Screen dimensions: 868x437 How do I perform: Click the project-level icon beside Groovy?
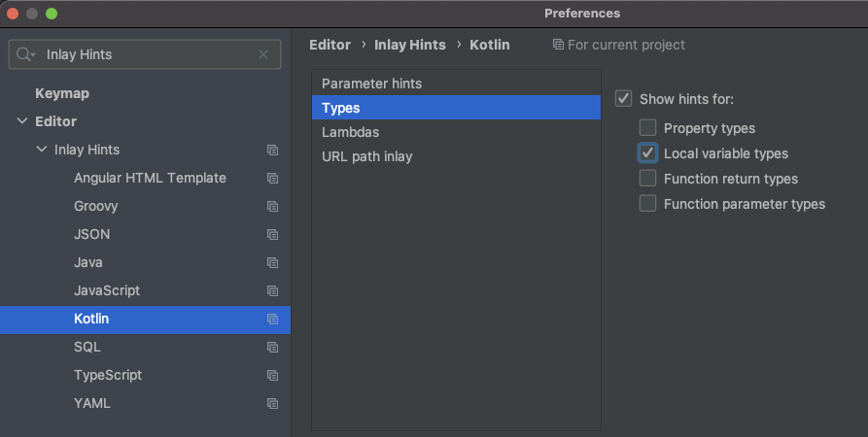[272, 207]
